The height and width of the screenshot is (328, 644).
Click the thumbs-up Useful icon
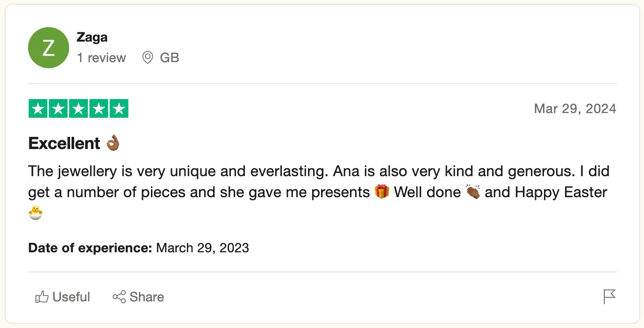coord(42,297)
